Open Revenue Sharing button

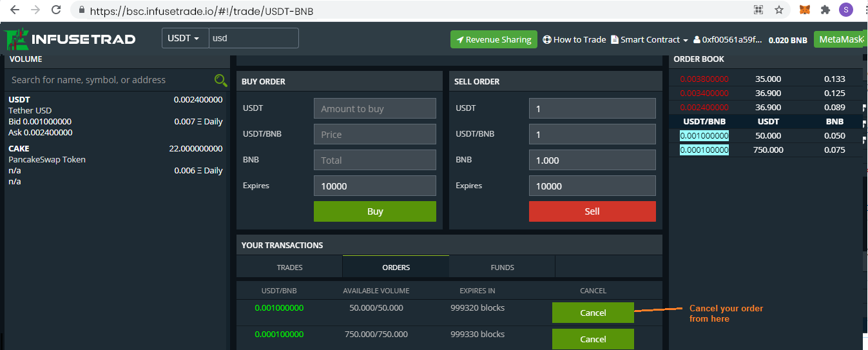coord(494,39)
